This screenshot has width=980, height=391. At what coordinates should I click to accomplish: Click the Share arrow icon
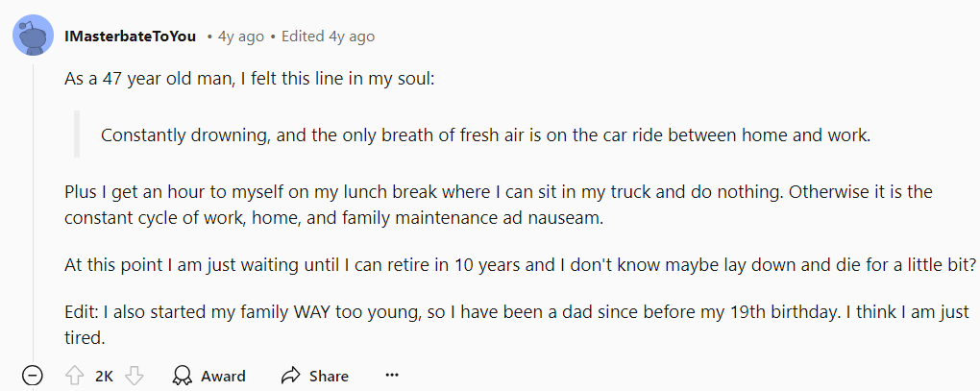[x=291, y=376]
